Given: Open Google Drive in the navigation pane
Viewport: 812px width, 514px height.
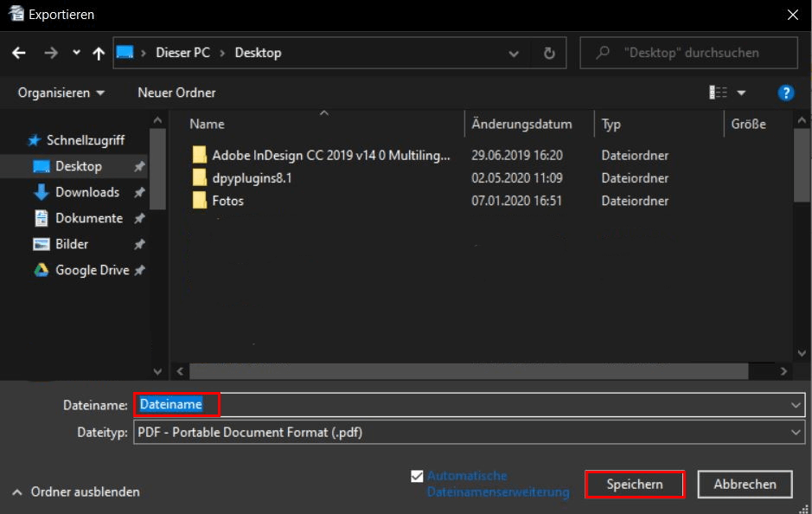Looking at the screenshot, I should point(93,270).
